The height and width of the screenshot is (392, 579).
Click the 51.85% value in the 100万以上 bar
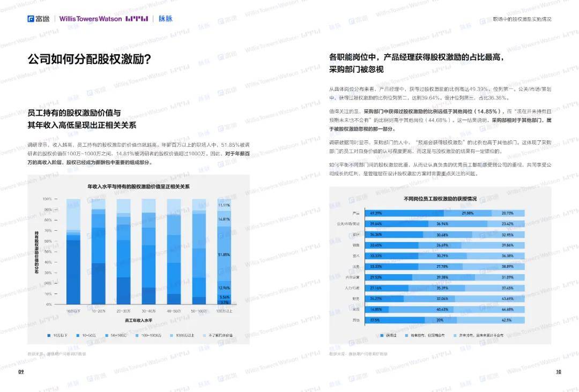(224, 255)
